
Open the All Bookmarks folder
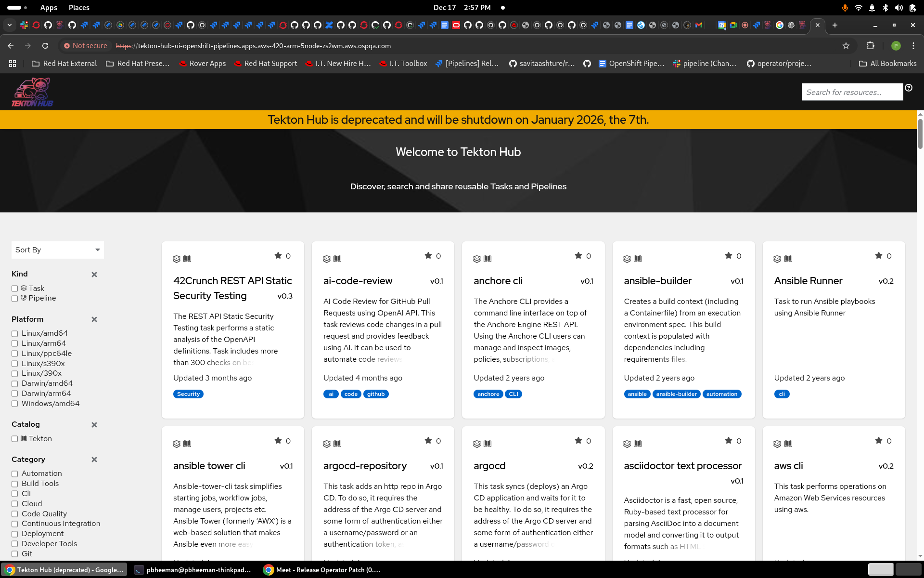[x=887, y=64]
